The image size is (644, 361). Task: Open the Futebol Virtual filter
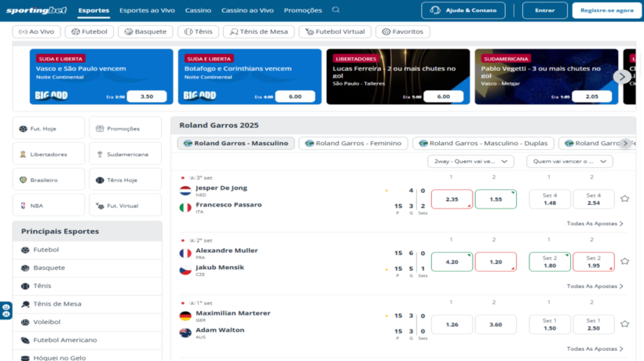coord(334,32)
